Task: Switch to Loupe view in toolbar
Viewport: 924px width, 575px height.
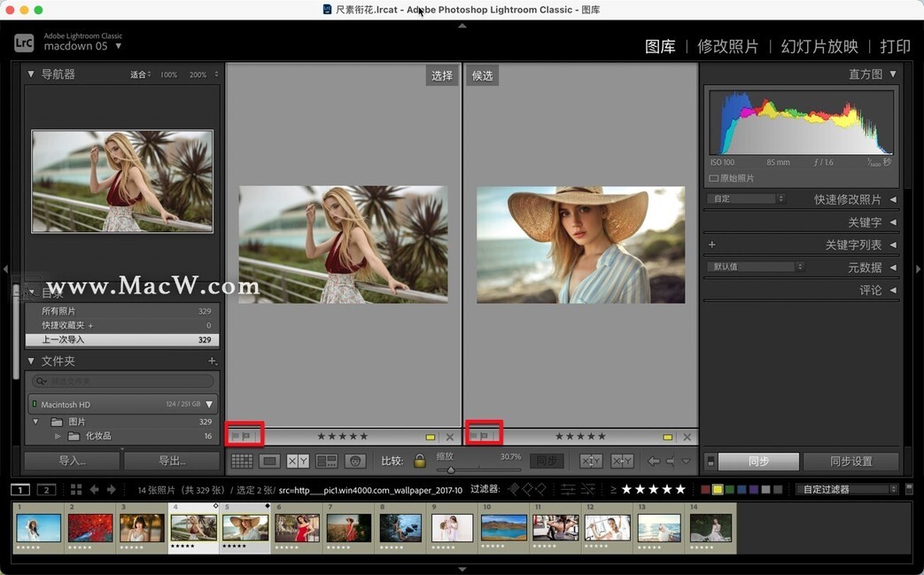Action: [x=270, y=461]
